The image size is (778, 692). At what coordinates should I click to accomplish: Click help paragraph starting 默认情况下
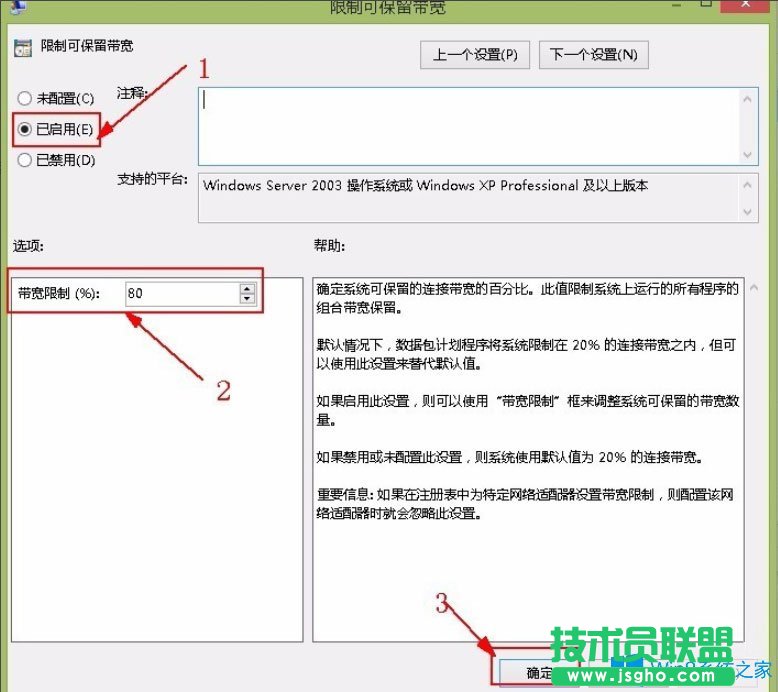point(526,354)
